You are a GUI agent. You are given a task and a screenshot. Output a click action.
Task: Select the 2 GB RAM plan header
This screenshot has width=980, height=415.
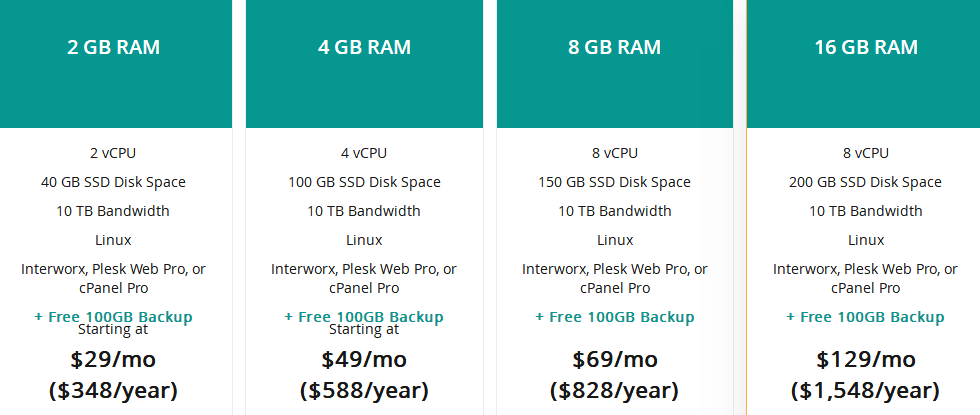(113, 48)
